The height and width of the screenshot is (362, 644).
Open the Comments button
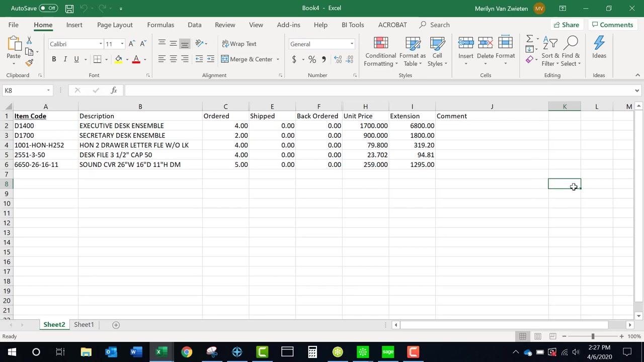(x=612, y=25)
